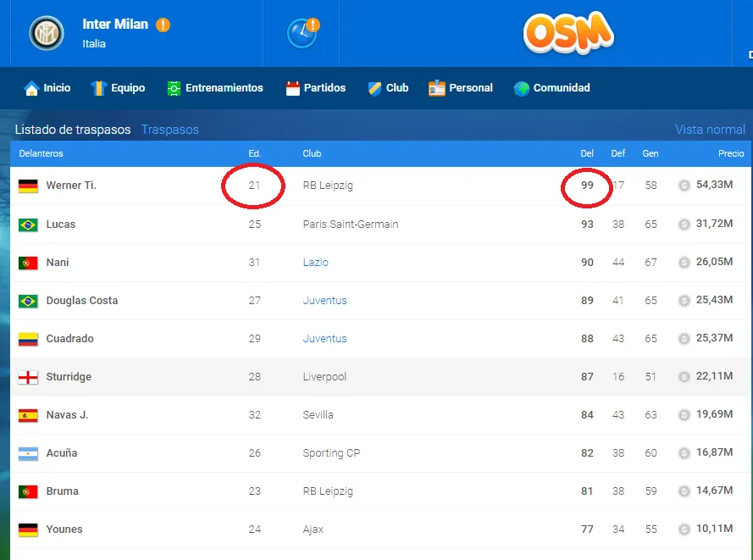
Task: Open the clock timer icon
Action: [x=303, y=33]
